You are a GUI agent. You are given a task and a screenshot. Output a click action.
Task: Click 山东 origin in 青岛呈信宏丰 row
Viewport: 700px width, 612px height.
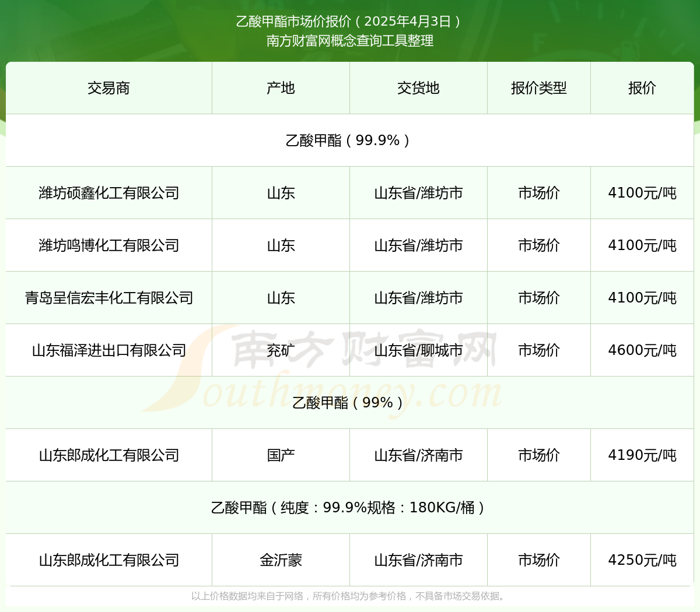(281, 298)
